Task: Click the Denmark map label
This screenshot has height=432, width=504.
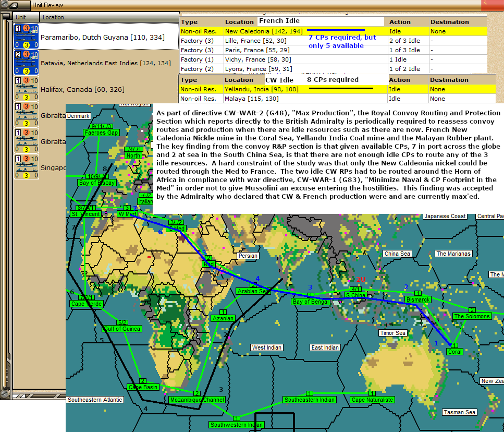Action: point(78,116)
